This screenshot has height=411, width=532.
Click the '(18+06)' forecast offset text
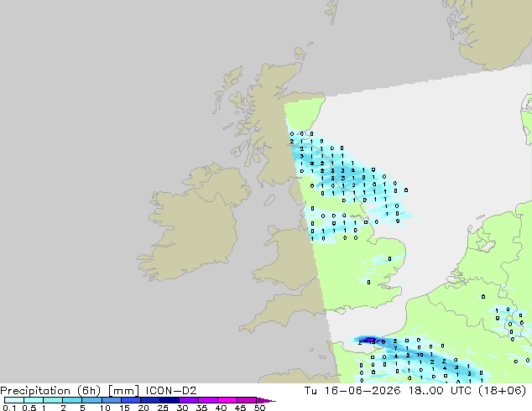[502, 391]
